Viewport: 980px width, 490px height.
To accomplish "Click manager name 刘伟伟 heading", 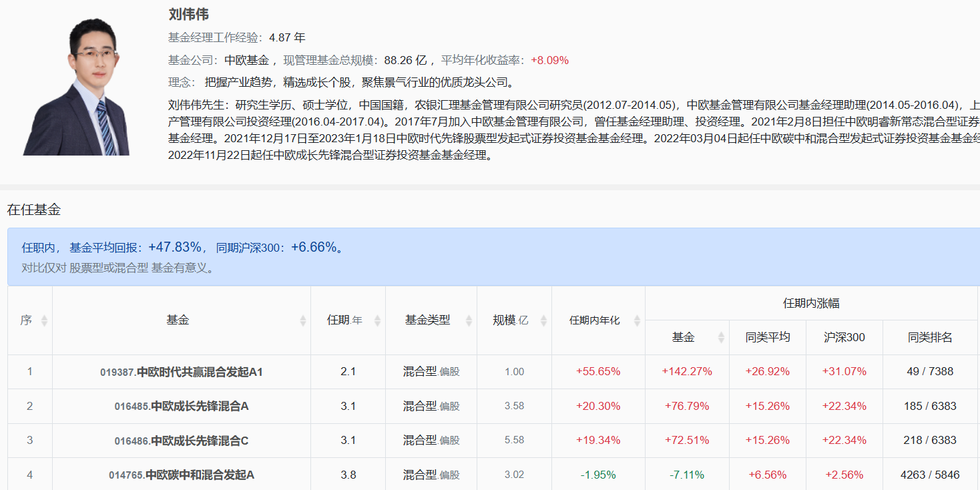I will (189, 15).
